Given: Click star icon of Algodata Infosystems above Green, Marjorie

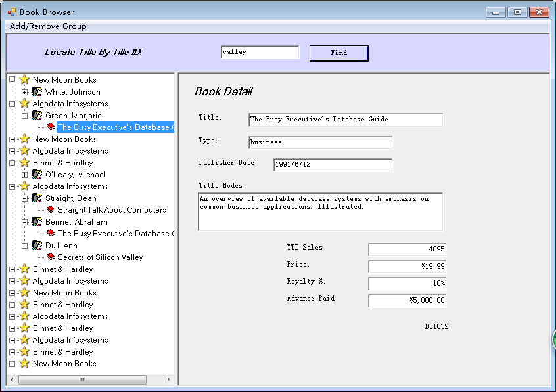Looking at the screenshot, I should pos(24,104).
